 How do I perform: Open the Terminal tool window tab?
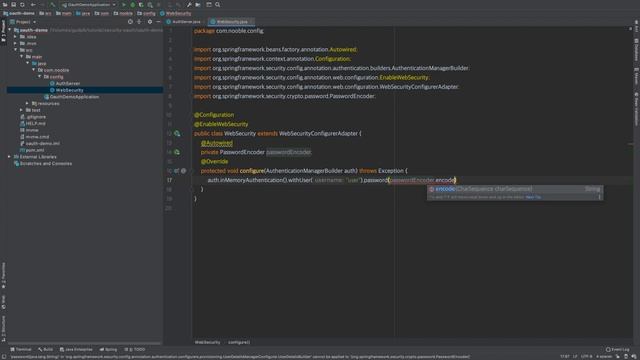20,349
